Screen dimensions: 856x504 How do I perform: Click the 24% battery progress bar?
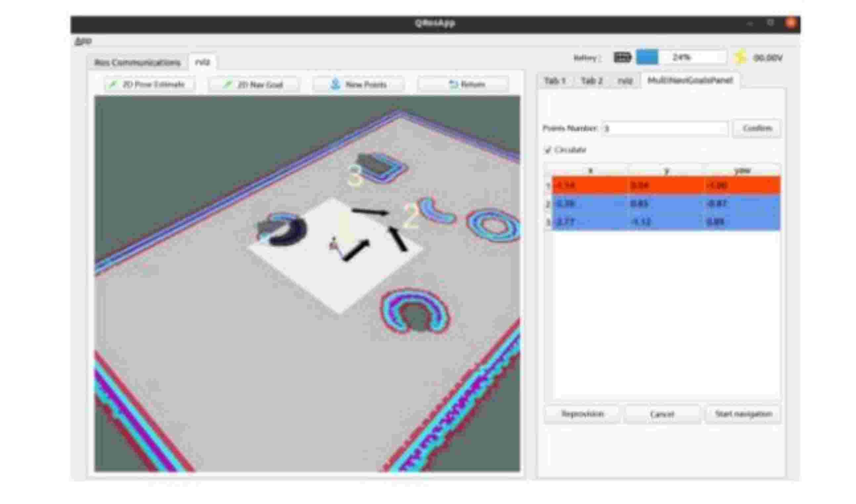[x=682, y=58]
